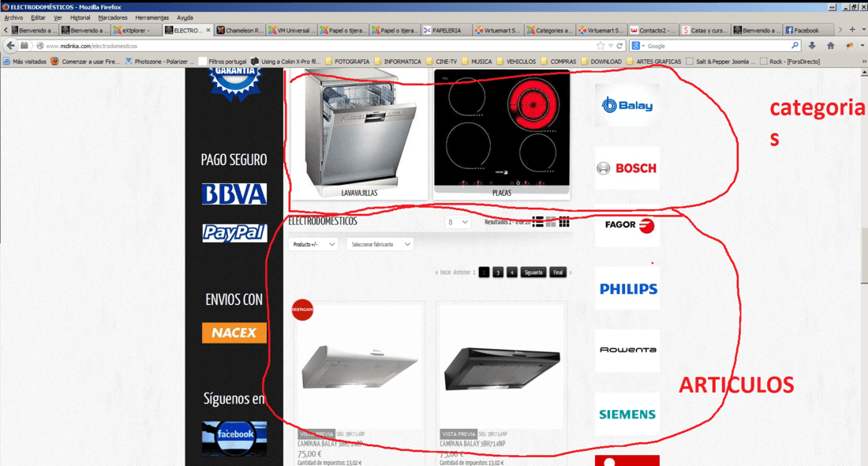Go to page 4 of results
This screenshot has height=466, width=868.
(x=511, y=272)
